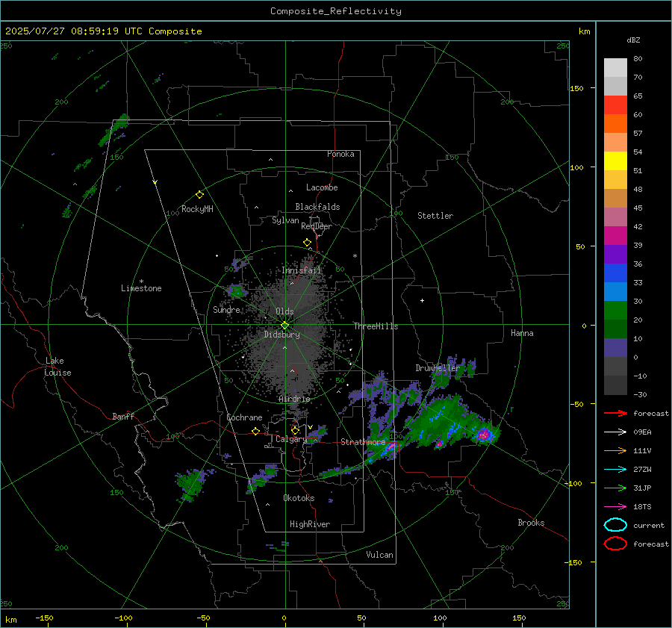Click the Ponoka label

(x=340, y=154)
